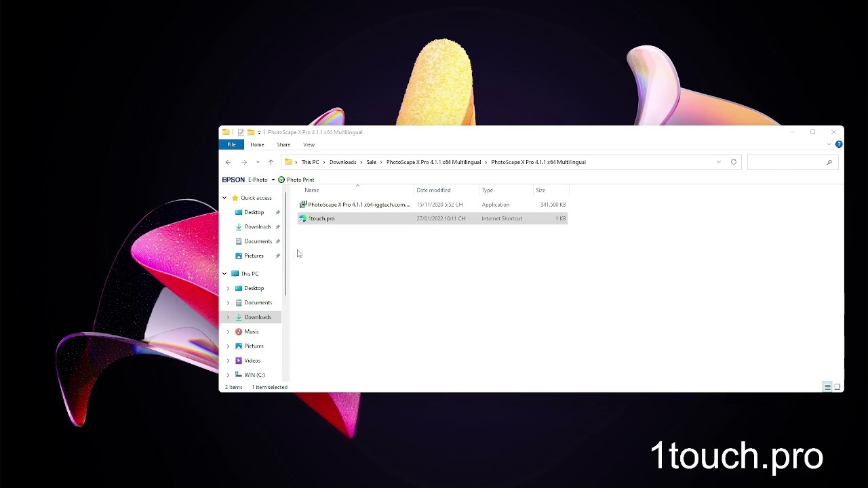Click the Videos folder icon

pyautogui.click(x=239, y=361)
